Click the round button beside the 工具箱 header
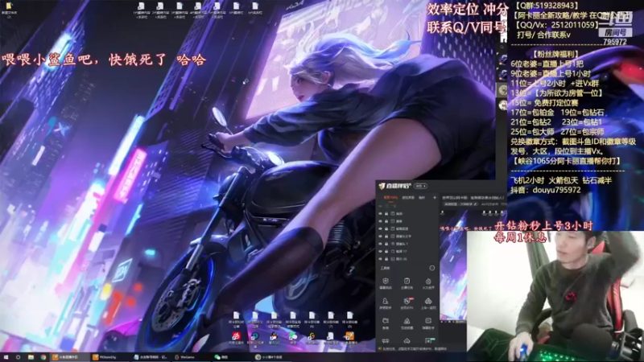 coord(431,268)
